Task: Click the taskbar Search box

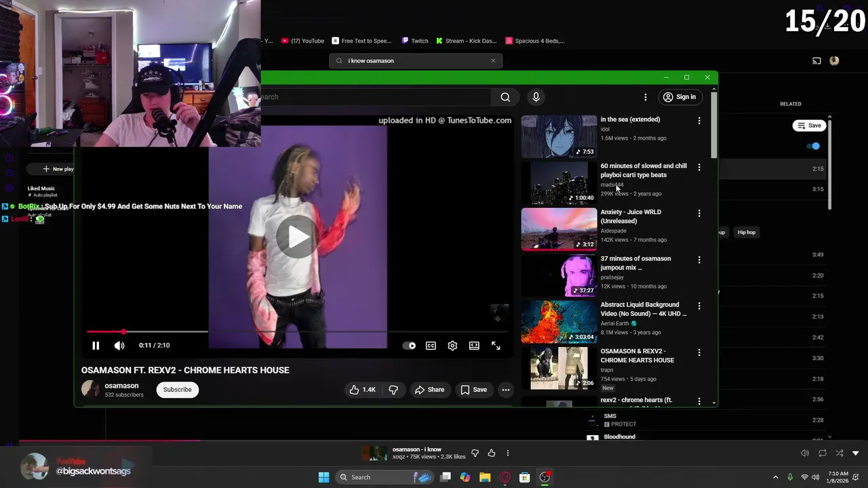Action: (385, 477)
